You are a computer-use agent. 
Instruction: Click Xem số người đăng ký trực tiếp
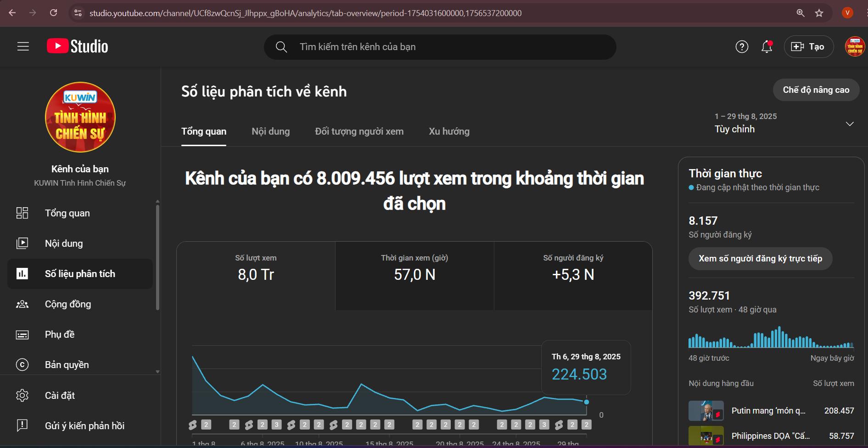[760, 259]
